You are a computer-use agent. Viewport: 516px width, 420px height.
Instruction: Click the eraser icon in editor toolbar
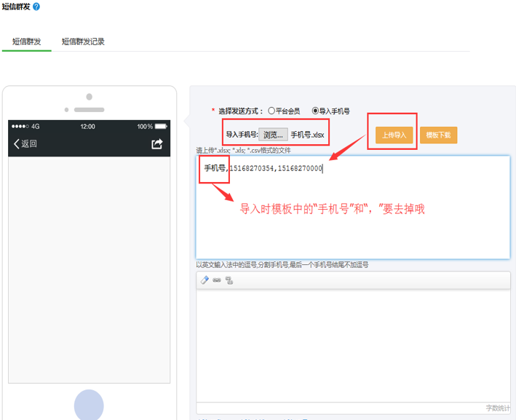205,280
